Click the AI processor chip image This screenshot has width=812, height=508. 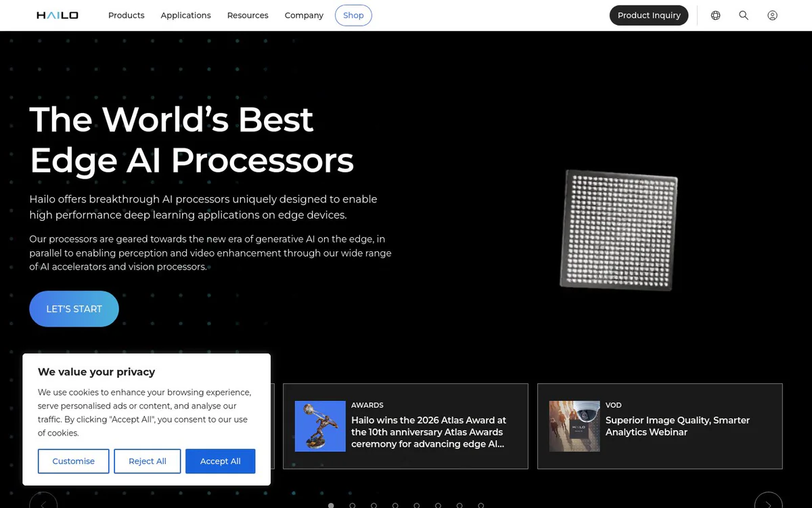(619, 230)
